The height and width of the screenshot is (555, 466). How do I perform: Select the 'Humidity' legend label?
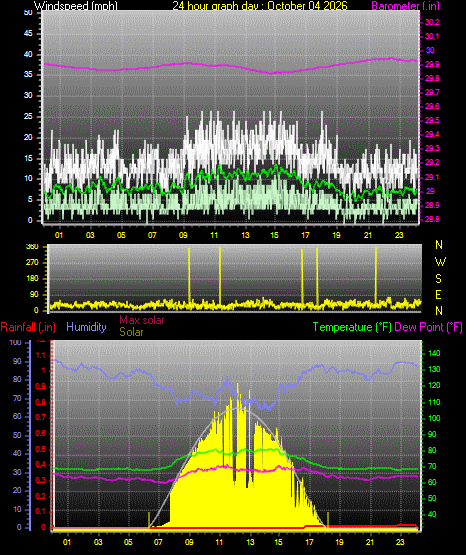(86, 327)
